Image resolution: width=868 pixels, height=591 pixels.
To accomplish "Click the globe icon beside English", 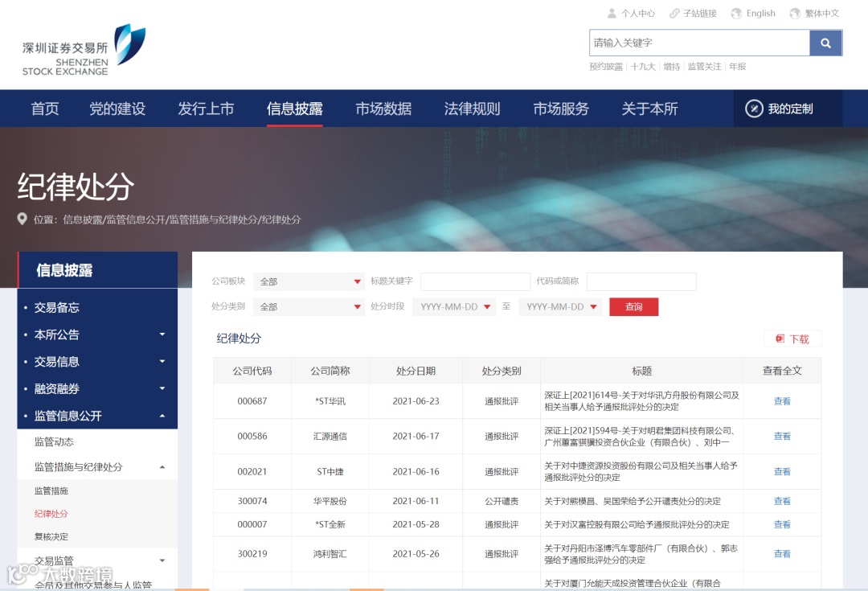I will [x=736, y=14].
